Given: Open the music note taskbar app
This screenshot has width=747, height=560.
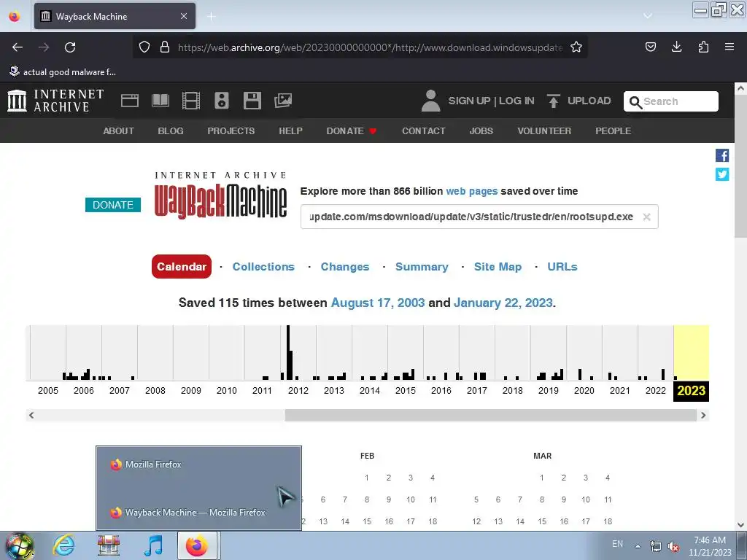Looking at the screenshot, I should click(153, 545).
